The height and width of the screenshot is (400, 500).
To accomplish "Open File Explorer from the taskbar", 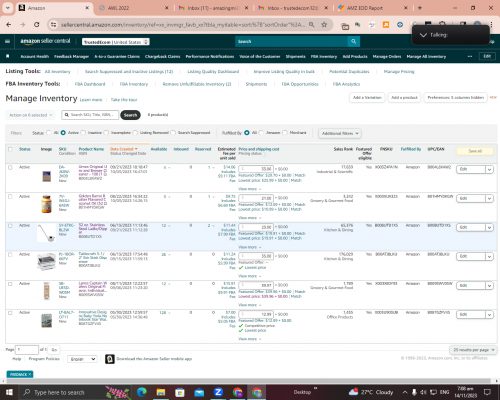I will click(x=161, y=392).
